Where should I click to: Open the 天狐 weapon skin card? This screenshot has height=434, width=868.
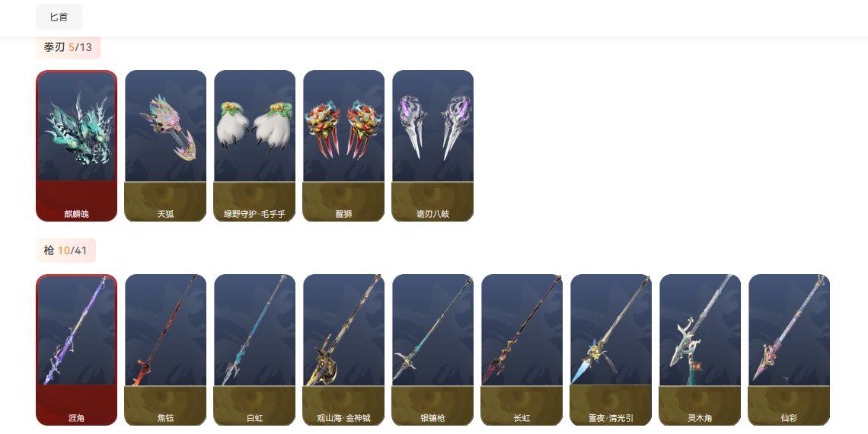click(x=165, y=145)
